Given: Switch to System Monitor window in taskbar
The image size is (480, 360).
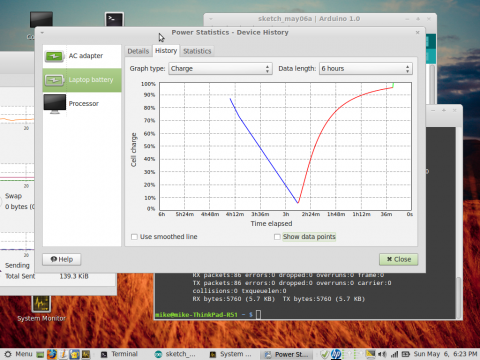Looking at the screenshot, I should (x=231, y=354).
